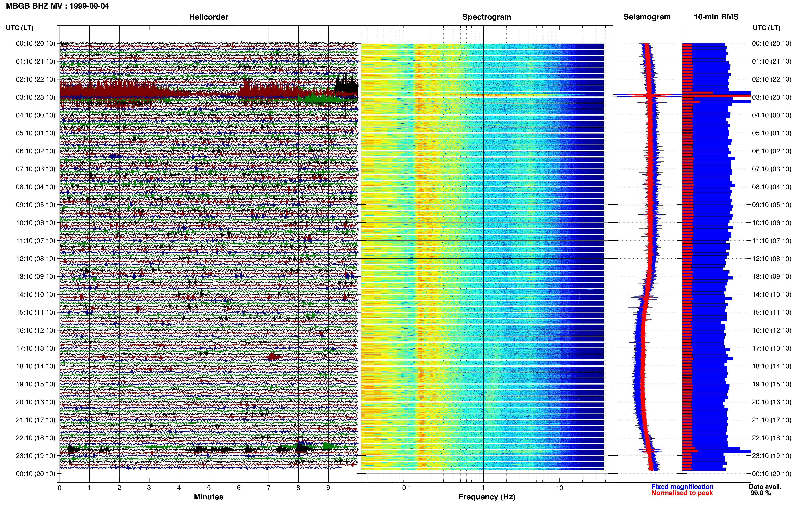Click right time label '02:10 (22:10)'
Image resolution: width=812 pixels, height=508 pixels.
(x=772, y=80)
